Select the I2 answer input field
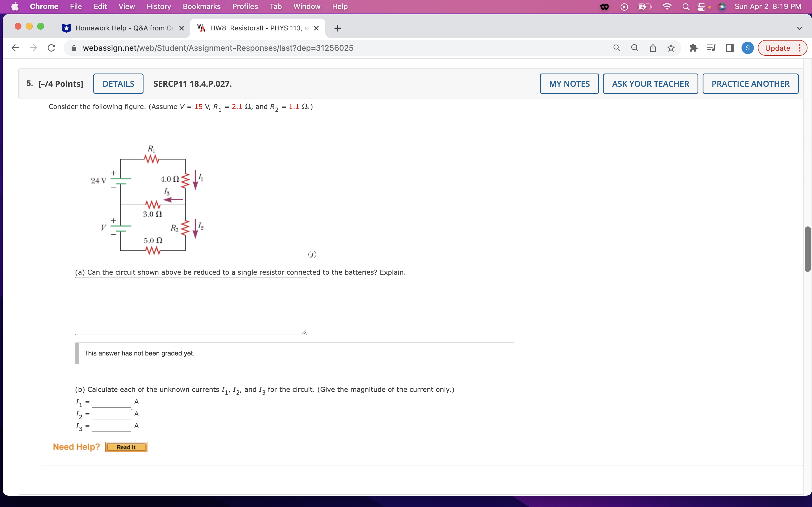Image resolution: width=812 pixels, height=507 pixels. click(x=112, y=414)
